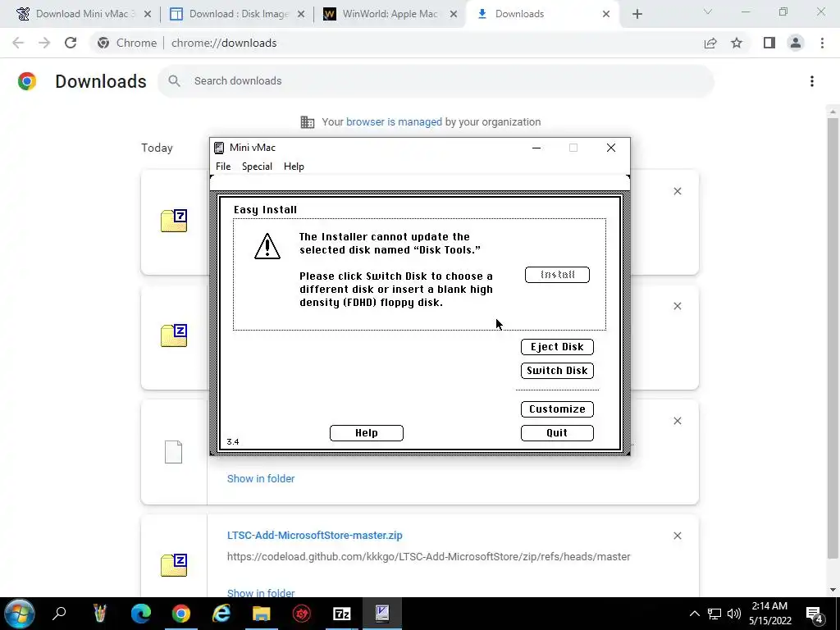
Task: Remove second download entry from list
Action: point(677,306)
